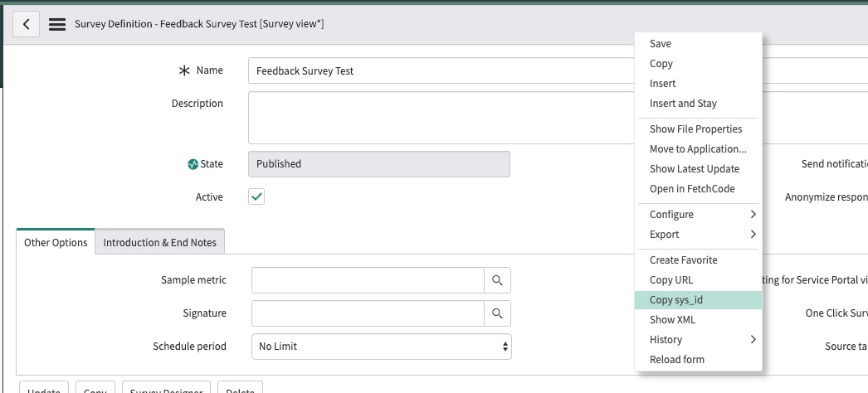Screen dimensions: 868x393
Task: Open the hamburger context menu icon
Action: tap(57, 24)
